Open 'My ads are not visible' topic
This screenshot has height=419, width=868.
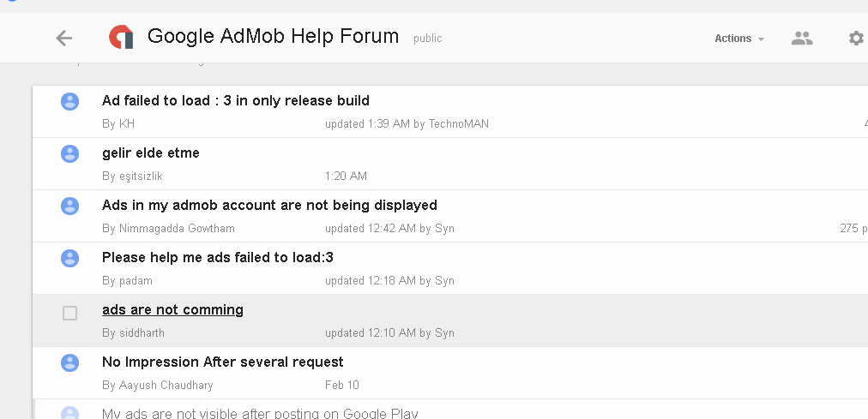click(x=259, y=414)
